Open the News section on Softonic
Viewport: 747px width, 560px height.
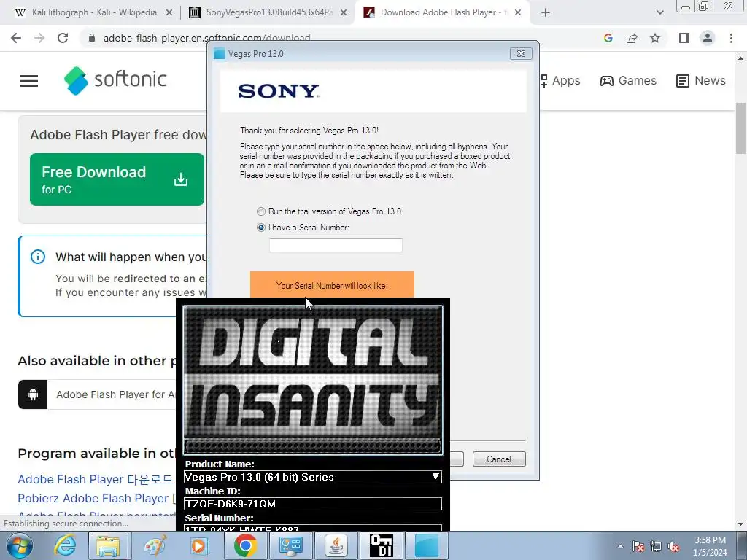pos(701,80)
